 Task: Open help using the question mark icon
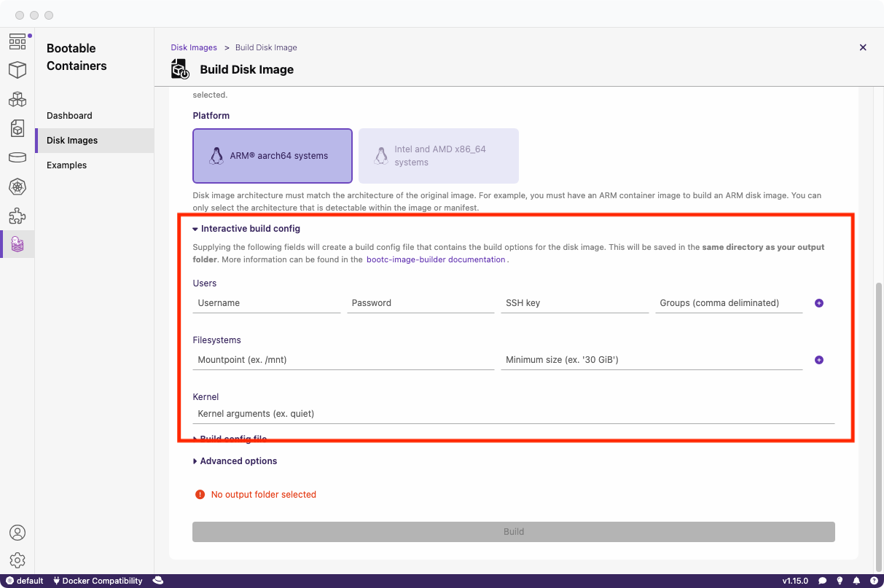click(x=874, y=581)
